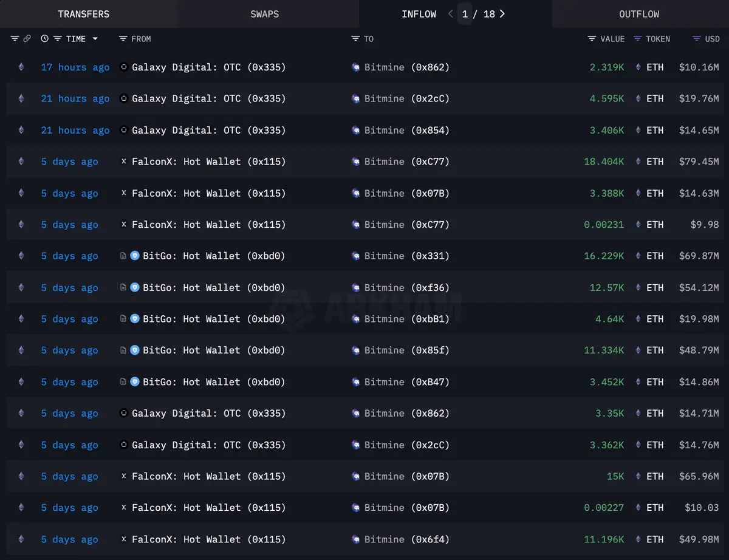Image resolution: width=729 pixels, height=560 pixels.
Task: Click the BitGo shield logo in the $54.12M row
Action: tap(135, 287)
